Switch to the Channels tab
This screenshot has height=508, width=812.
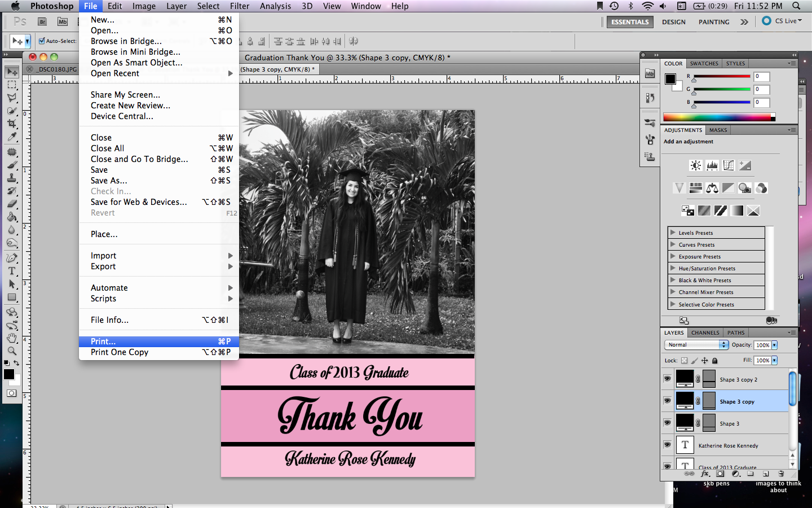click(705, 333)
